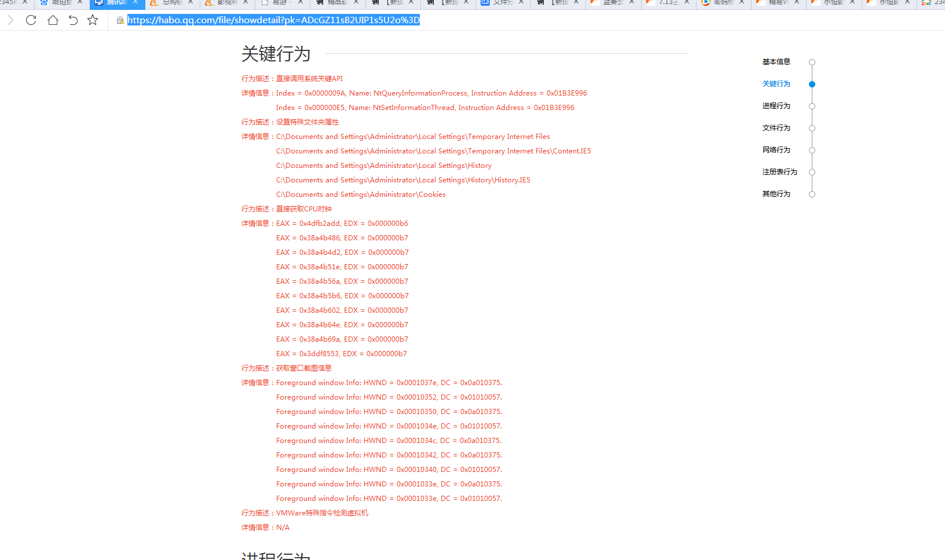The image size is (945, 560).
Task: Click the HWND = 0x0001037e window info line
Action: (389, 383)
